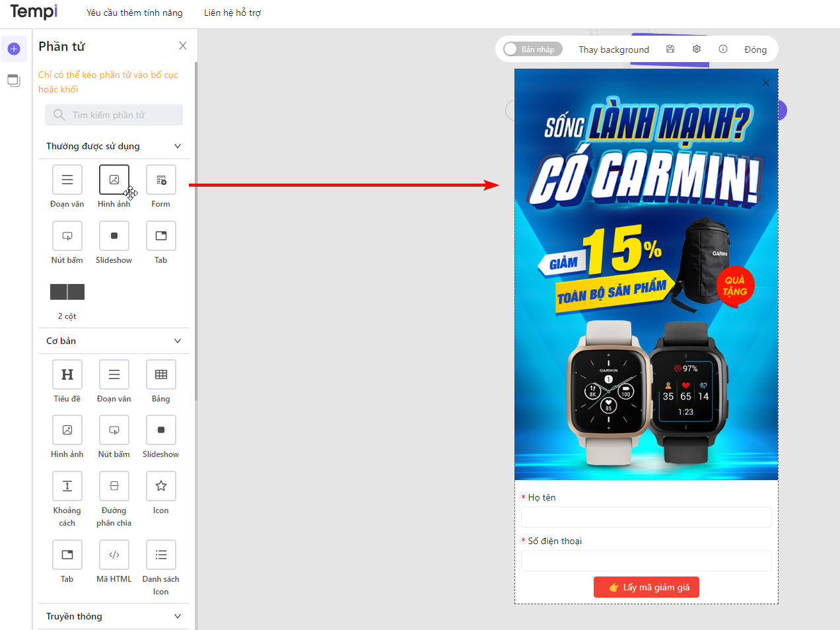840x630 pixels.
Task: Select the 2 cột layout element
Action: pyautogui.click(x=67, y=292)
